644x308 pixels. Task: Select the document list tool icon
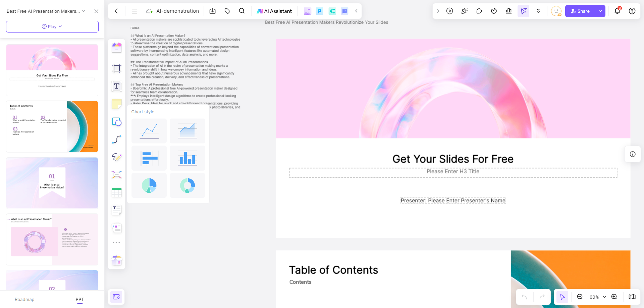[x=117, y=228]
